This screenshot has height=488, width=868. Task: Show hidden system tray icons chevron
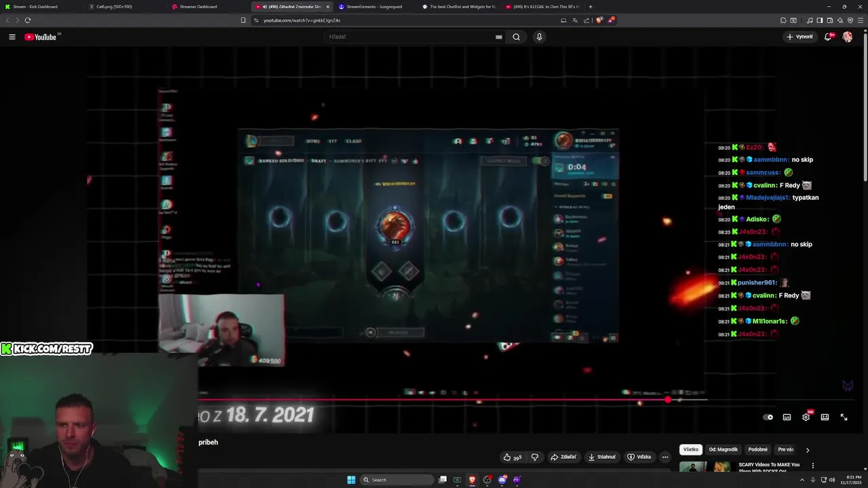(x=802, y=480)
